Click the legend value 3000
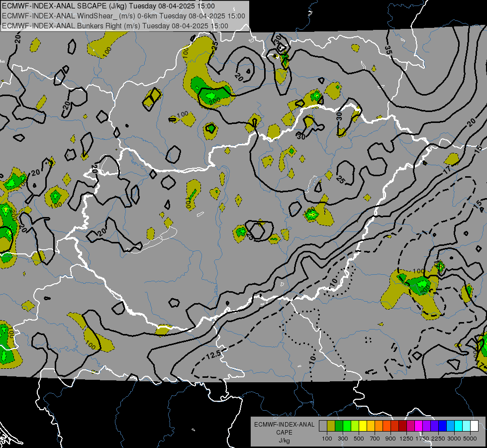Screen dimensions: 487x448 [454, 439]
